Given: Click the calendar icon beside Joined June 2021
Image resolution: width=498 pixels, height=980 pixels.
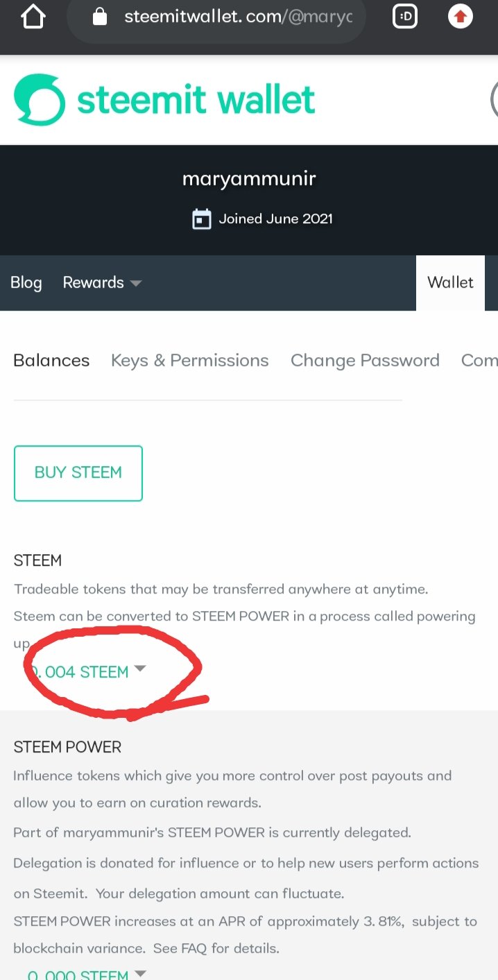Looking at the screenshot, I should pyautogui.click(x=201, y=219).
